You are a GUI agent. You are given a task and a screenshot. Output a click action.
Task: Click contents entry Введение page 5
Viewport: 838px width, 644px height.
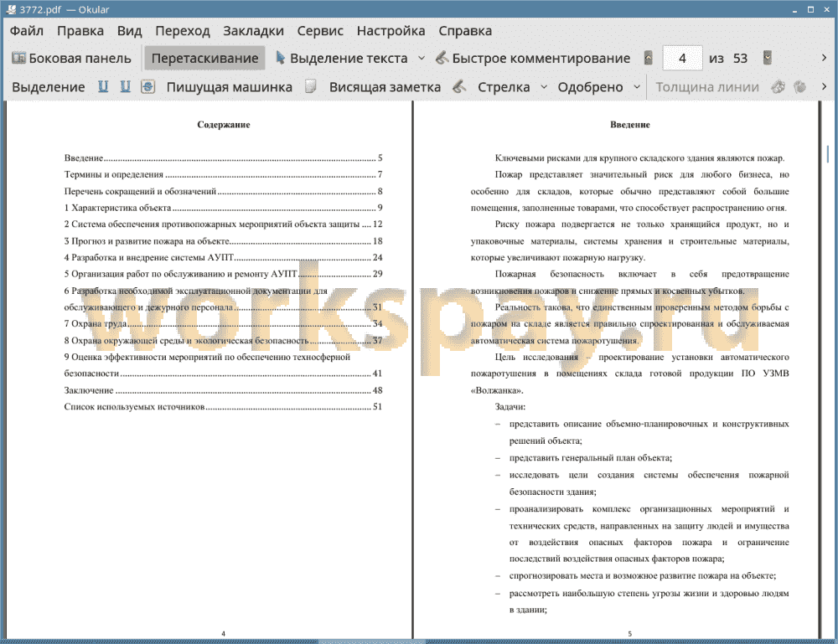click(223, 158)
